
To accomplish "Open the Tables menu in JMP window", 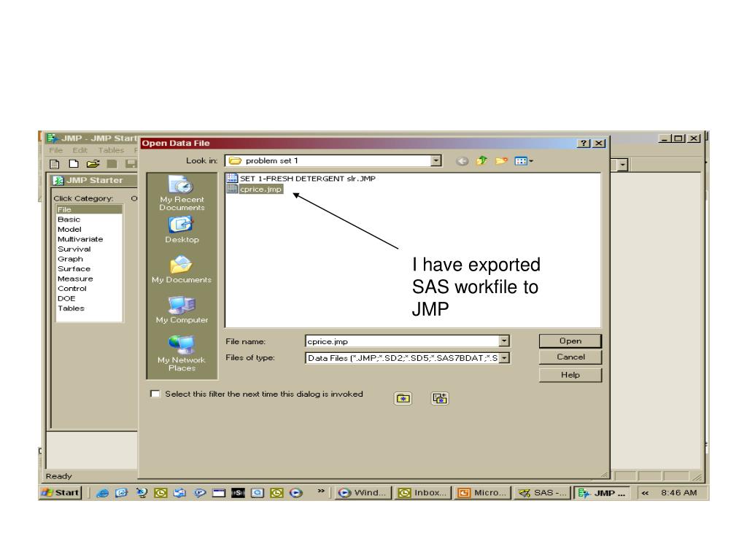I will tap(111, 150).
